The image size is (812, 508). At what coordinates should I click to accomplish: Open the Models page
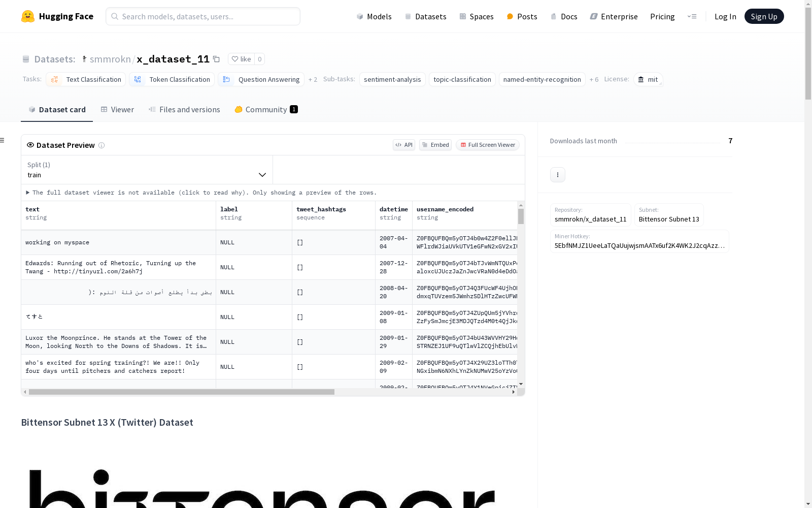coord(374,16)
